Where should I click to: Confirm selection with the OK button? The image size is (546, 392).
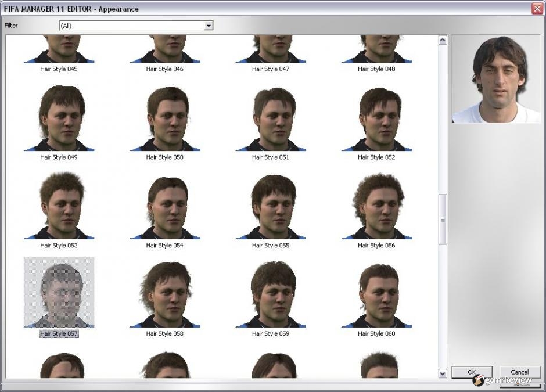pos(472,372)
